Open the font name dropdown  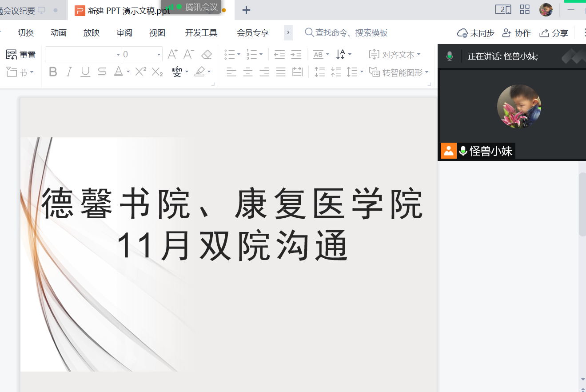[x=118, y=55]
